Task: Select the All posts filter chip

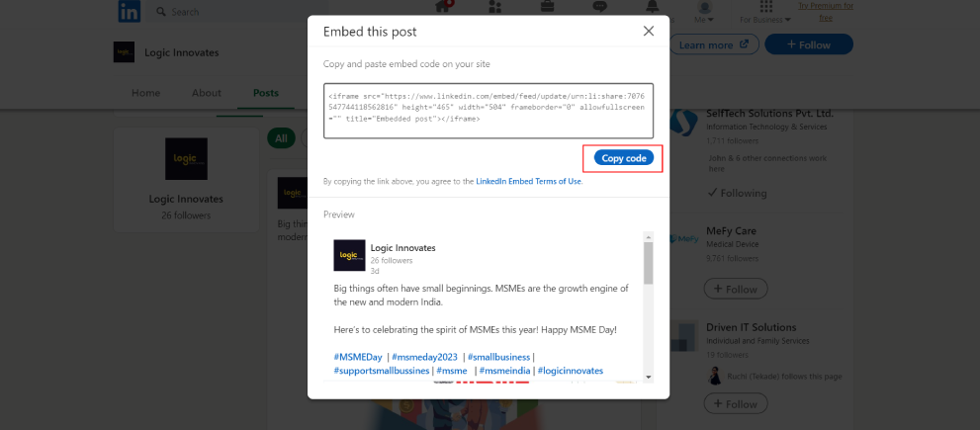Action: coord(281,138)
